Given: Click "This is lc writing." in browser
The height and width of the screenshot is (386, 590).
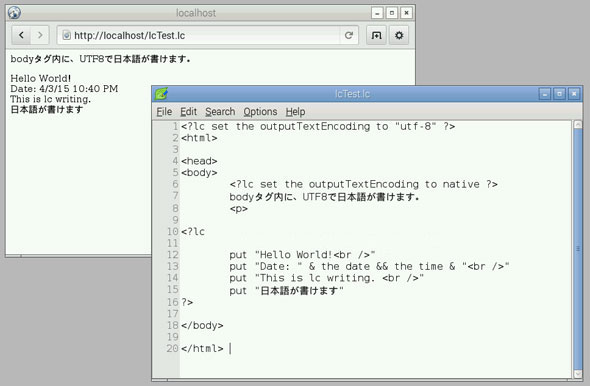Looking at the screenshot, I should 50,99.
